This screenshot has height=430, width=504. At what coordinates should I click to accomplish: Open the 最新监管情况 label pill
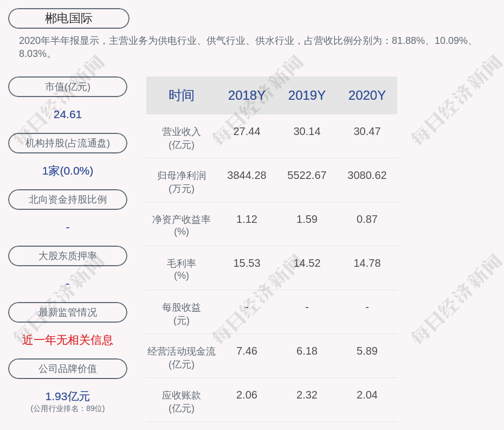pos(68,312)
